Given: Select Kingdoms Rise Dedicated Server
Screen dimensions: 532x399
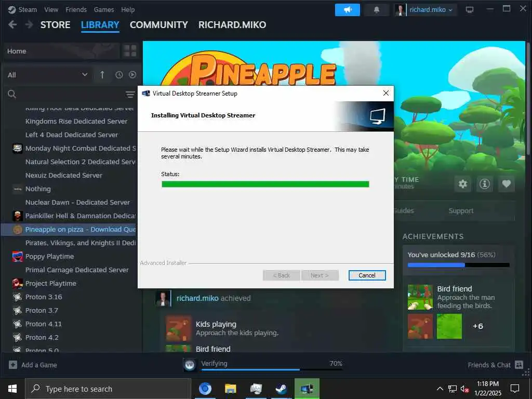Looking at the screenshot, I should [76, 121].
